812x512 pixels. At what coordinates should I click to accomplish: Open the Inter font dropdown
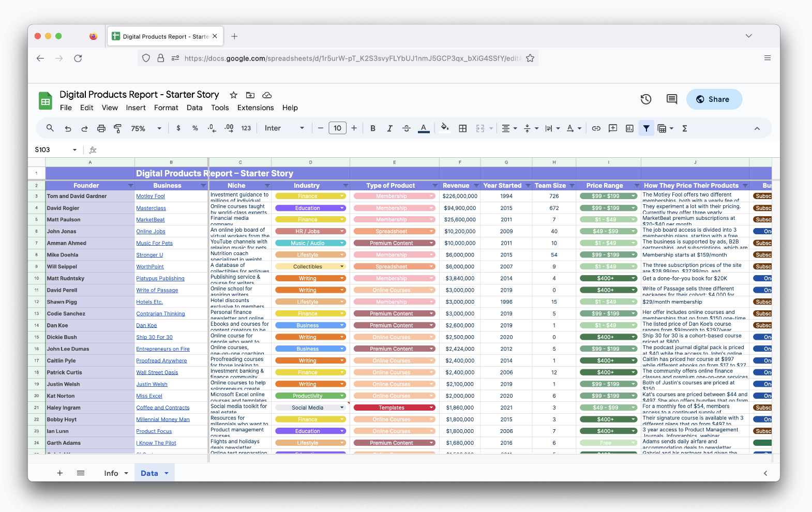[284, 128]
